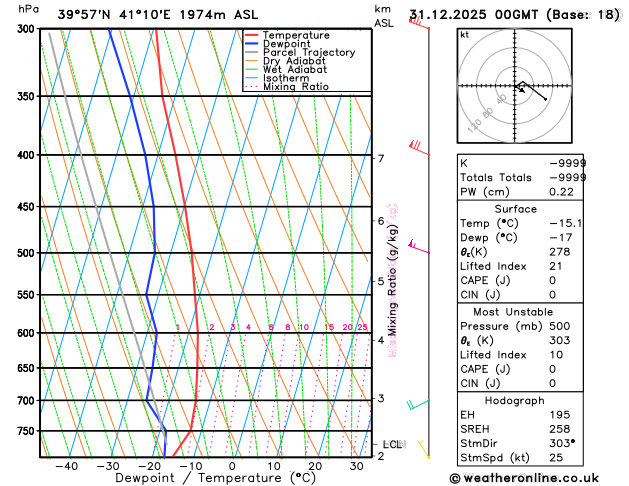Click the -40 temperature axis label
629x486 pixels.
tap(67, 466)
